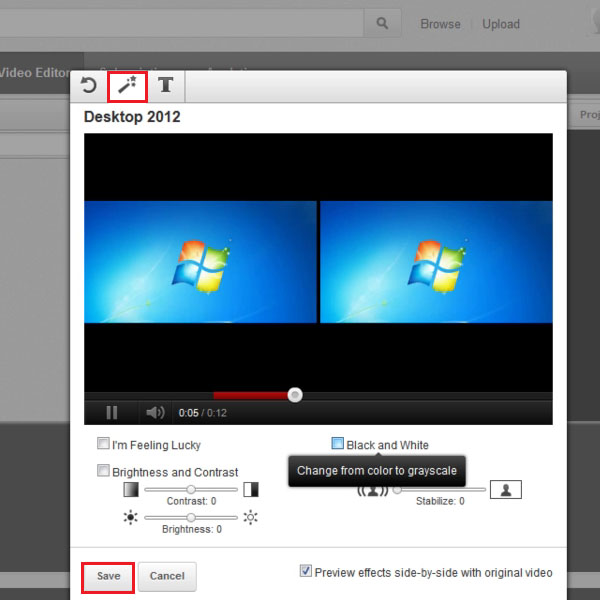Viewport: 600px width, 600px height.
Task: Click the Contrast slider handle
Action: [191, 489]
